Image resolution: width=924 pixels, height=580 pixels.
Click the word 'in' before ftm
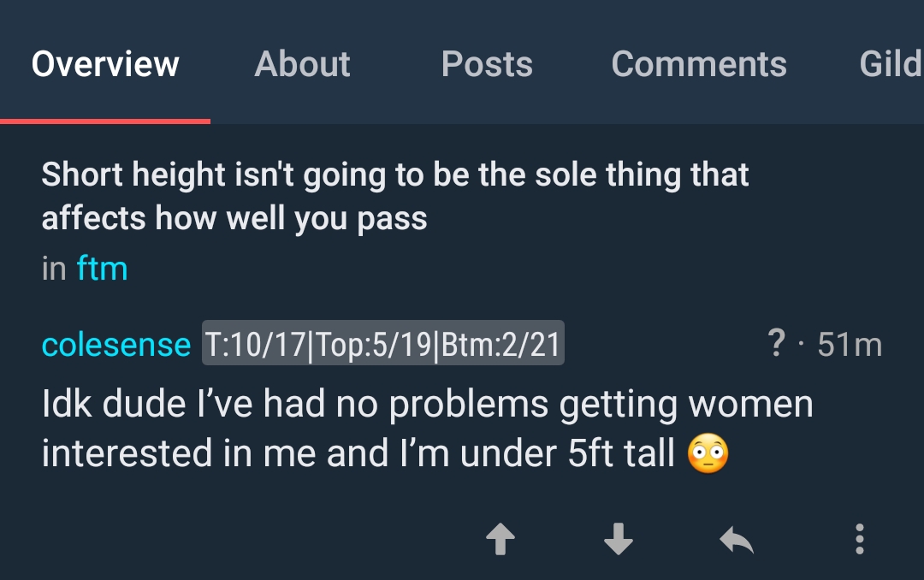pos(54,269)
